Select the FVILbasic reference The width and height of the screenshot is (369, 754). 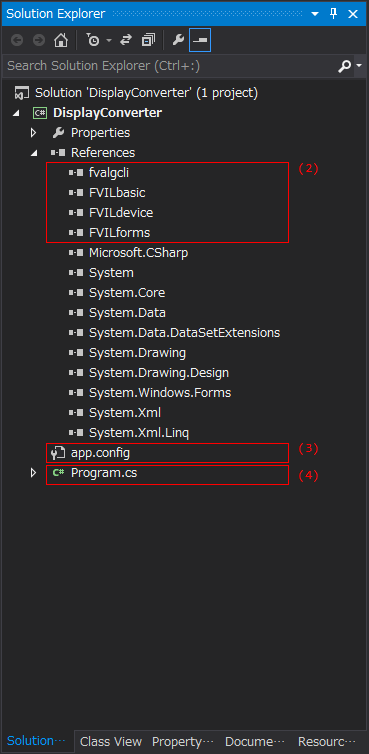click(x=117, y=193)
